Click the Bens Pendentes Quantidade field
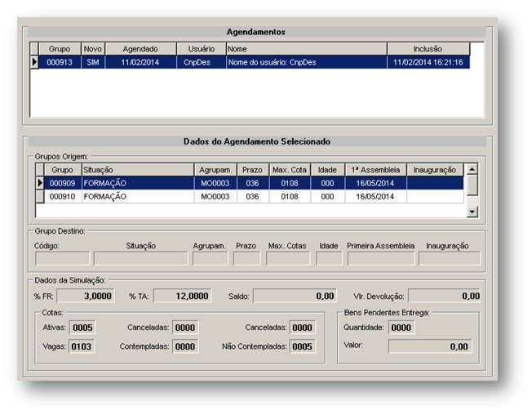The image size is (532, 415). [x=401, y=328]
